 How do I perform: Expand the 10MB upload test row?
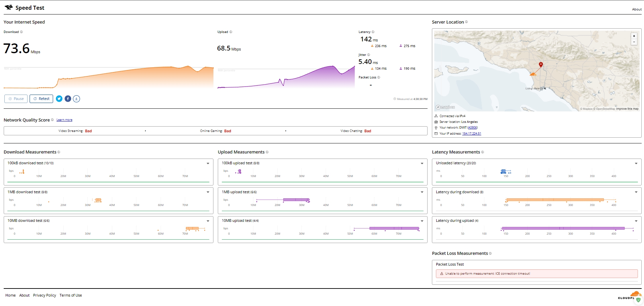click(x=422, y=221)
